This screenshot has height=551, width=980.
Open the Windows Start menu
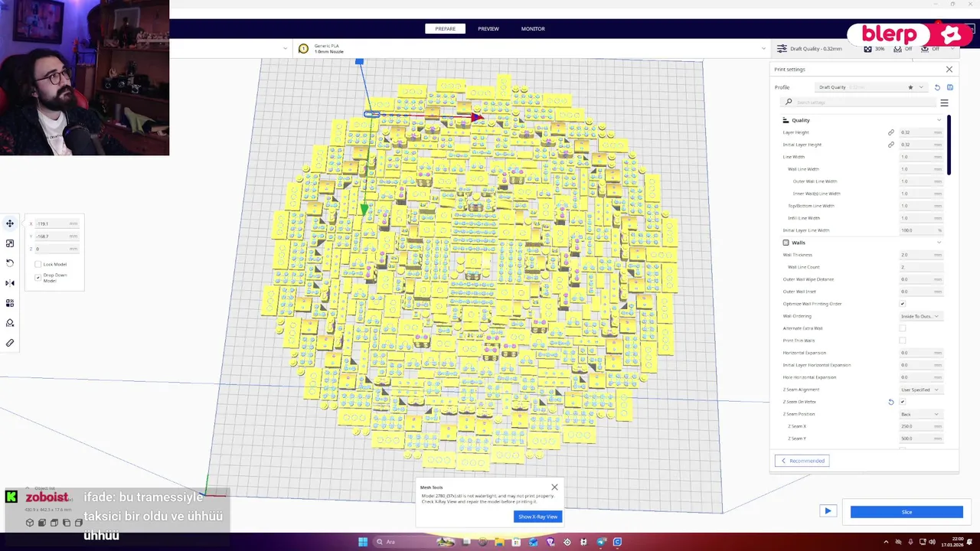[363, 542]
